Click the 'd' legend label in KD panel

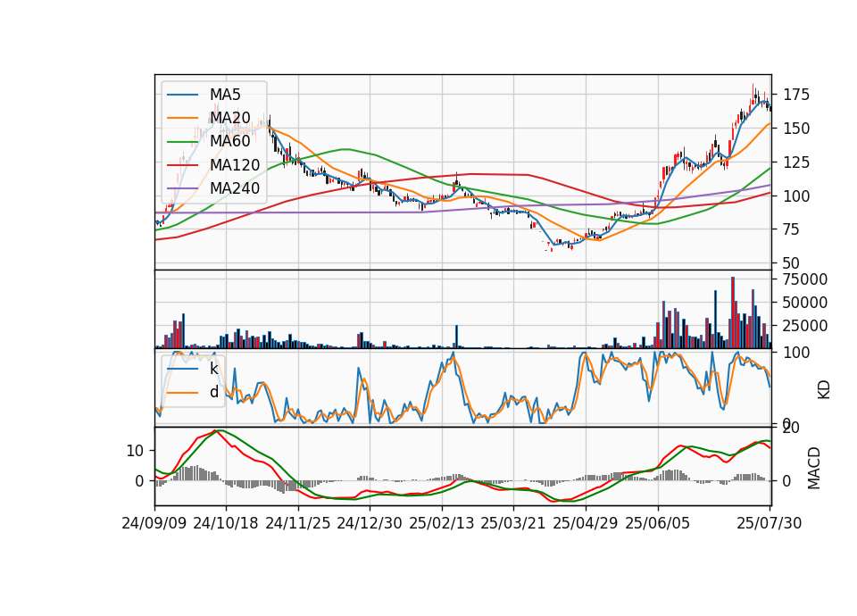pos(213,392)
